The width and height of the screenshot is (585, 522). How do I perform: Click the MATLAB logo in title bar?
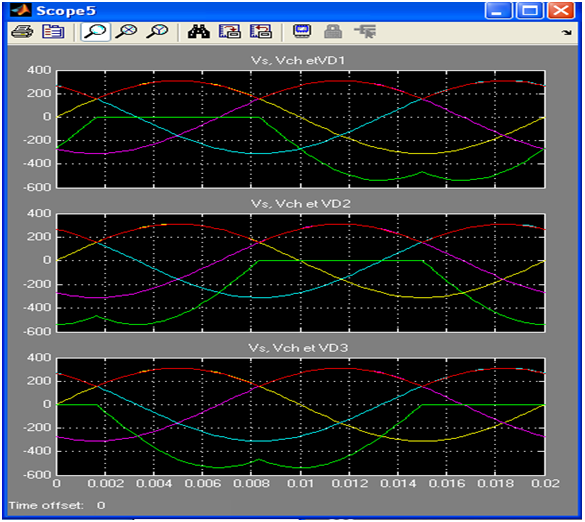pos(21,10)
